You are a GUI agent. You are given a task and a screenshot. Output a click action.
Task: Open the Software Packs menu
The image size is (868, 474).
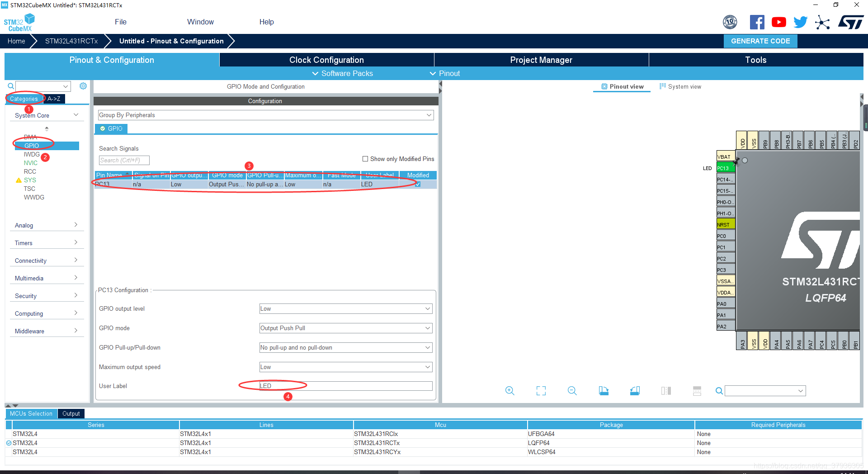coord(342,73)
